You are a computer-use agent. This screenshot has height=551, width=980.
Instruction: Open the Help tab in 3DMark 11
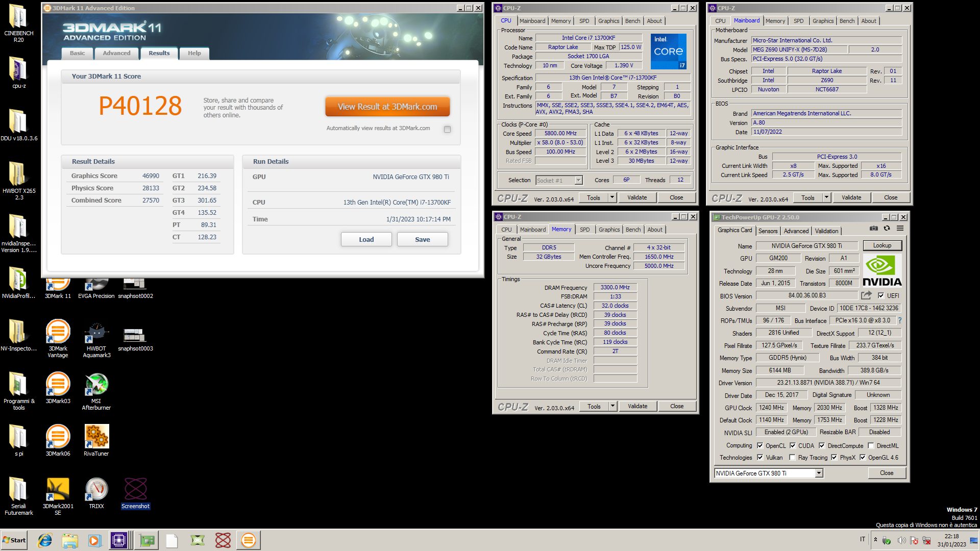194,53
